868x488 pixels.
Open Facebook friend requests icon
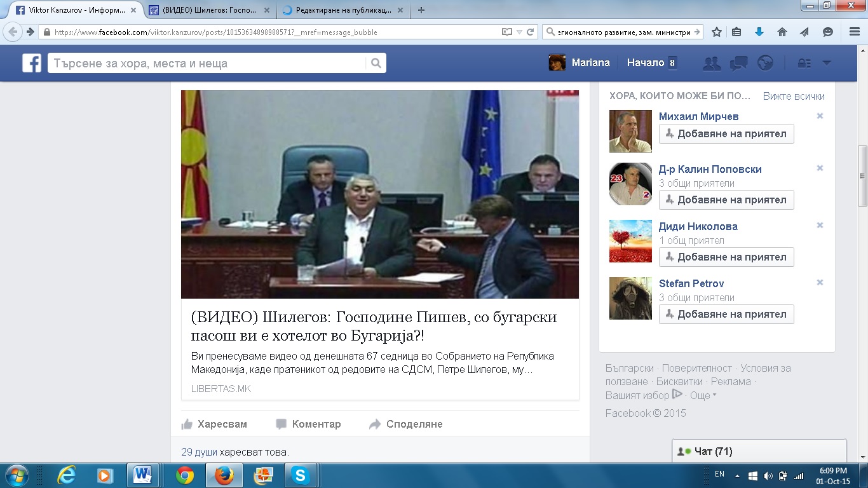point(712,63)
